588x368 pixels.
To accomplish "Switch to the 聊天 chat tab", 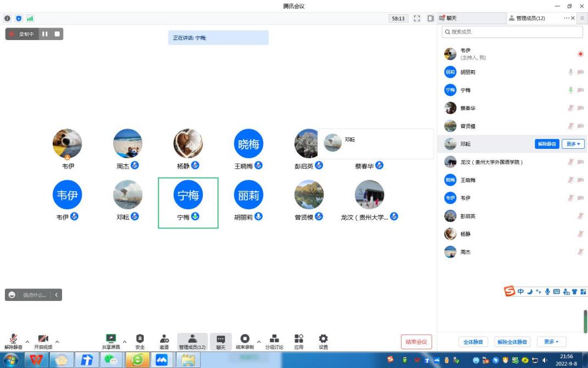I will [x=472, y=18].
